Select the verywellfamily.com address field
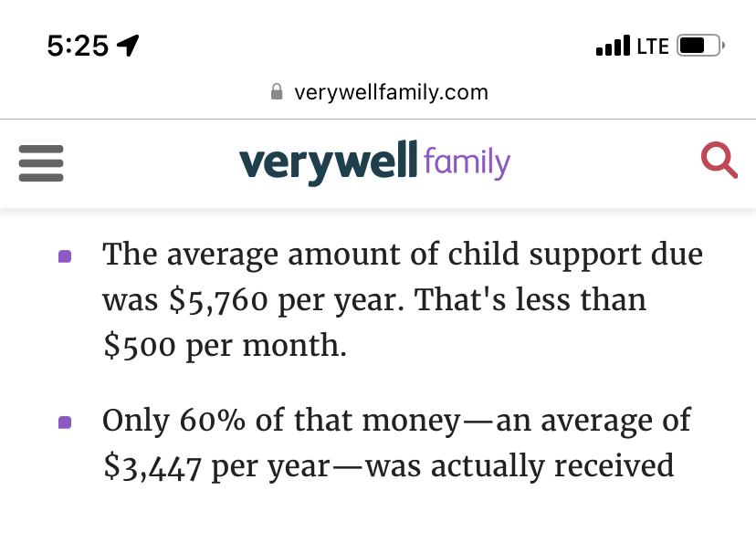The width and height of the screenshot is (756, 542). coord(391,92)
